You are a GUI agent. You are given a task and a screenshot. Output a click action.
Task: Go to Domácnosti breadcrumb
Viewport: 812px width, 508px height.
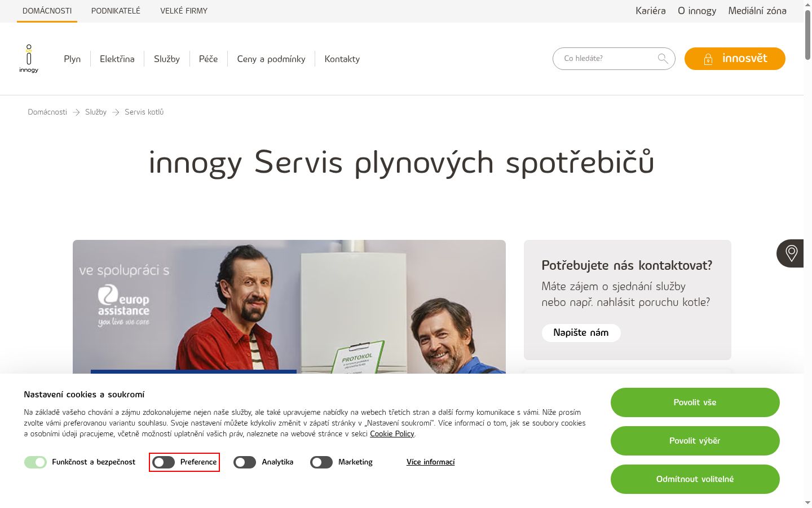point(47,112)
